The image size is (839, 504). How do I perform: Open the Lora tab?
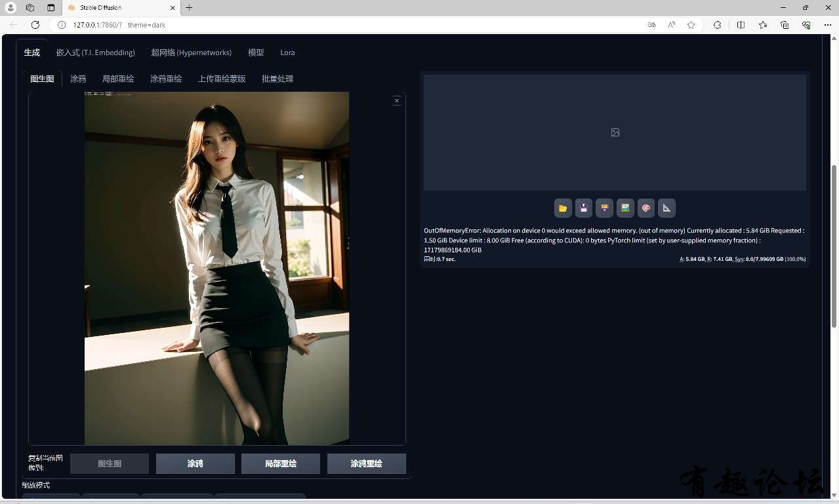(x=287, y=52)
